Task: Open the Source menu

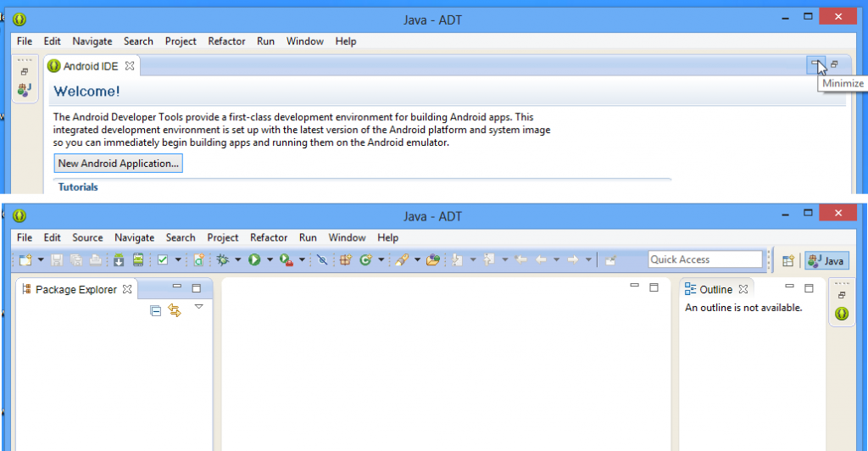Action: 87,237
